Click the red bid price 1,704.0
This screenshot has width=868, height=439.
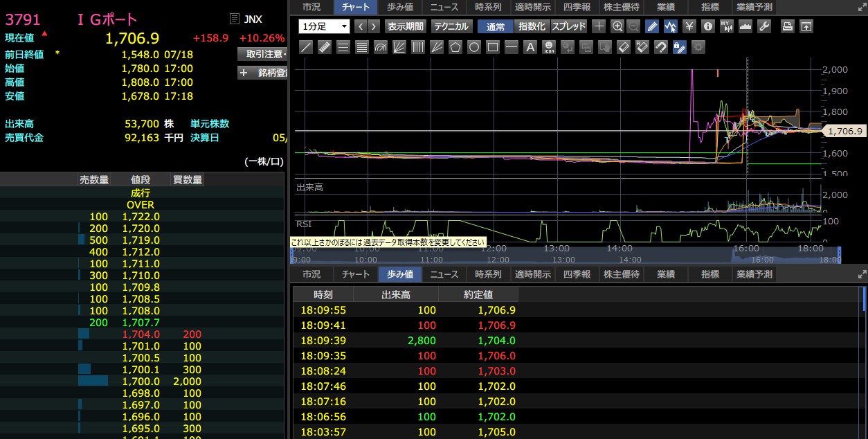141,334
